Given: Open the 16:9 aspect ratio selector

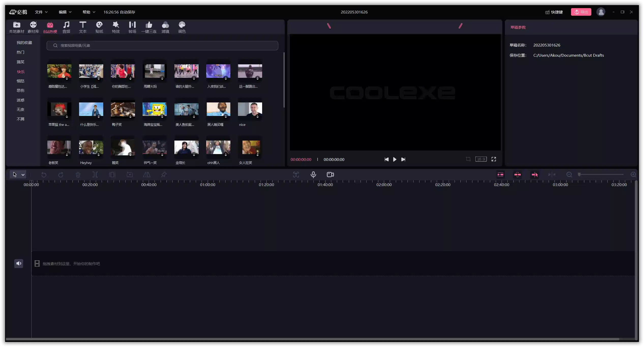Looking at the screenshot, I should click(x=481, y=159).
